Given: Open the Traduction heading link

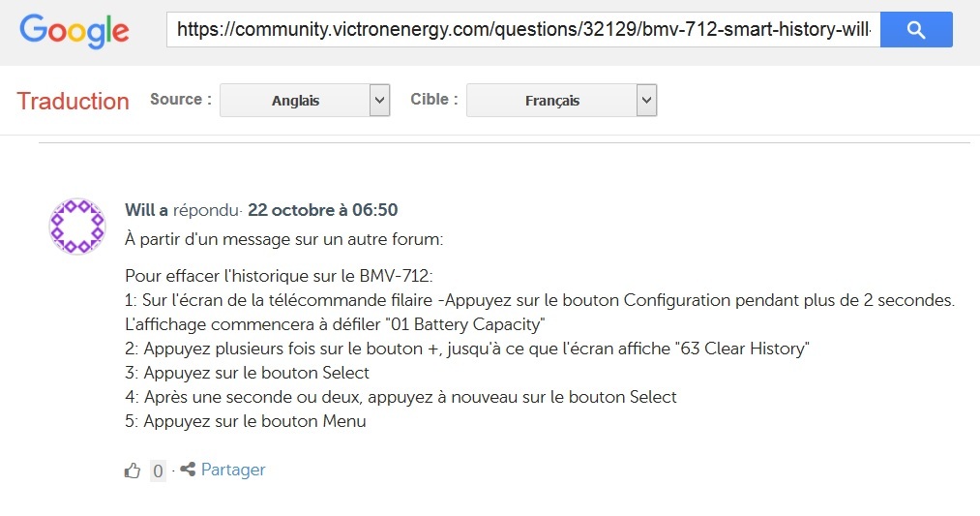Looking at the screenshot, I should click(x=74, y=101).
